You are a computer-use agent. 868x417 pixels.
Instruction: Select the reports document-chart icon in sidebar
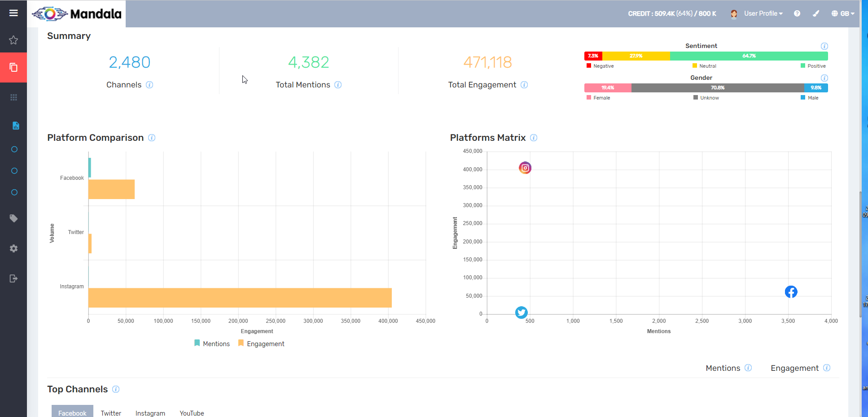click(x=15, y=126)
